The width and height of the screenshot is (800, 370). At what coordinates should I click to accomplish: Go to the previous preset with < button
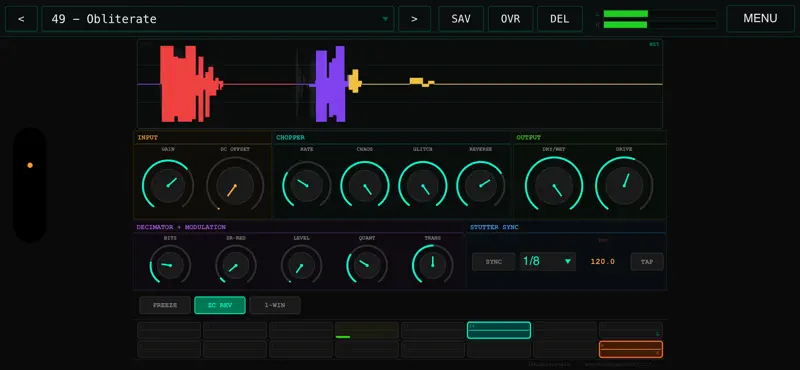21,19
